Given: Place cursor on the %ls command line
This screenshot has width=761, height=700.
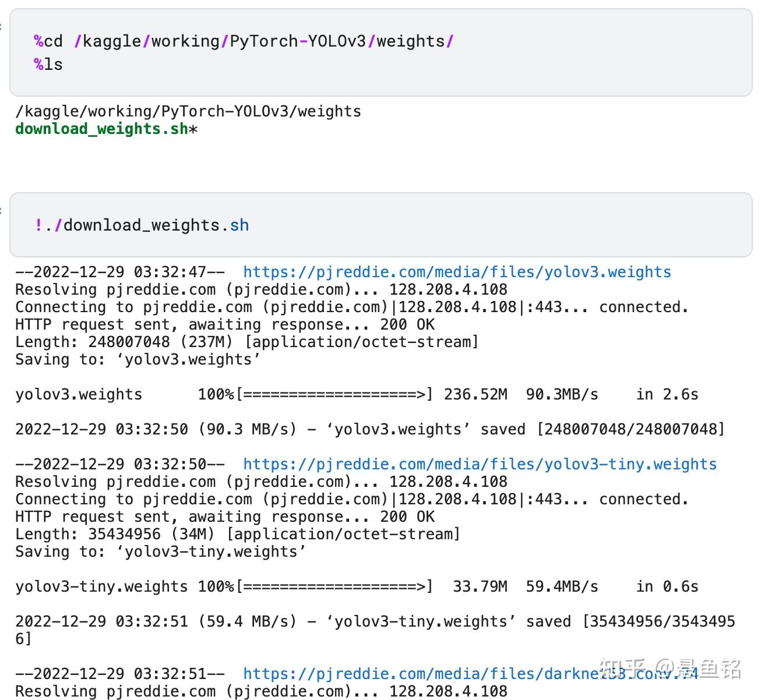Looking at the screenshot, I should point(49,64).
